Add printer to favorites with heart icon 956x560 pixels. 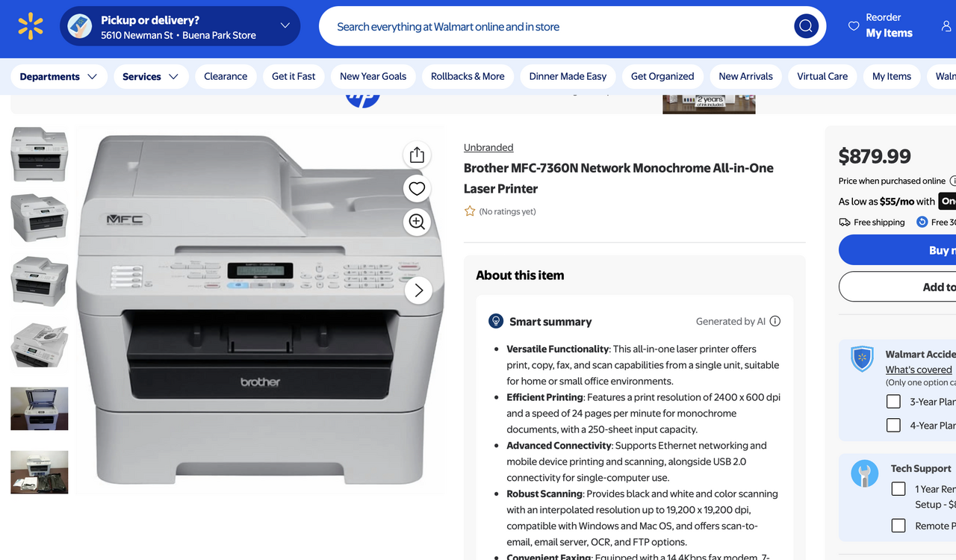(417, 188)
